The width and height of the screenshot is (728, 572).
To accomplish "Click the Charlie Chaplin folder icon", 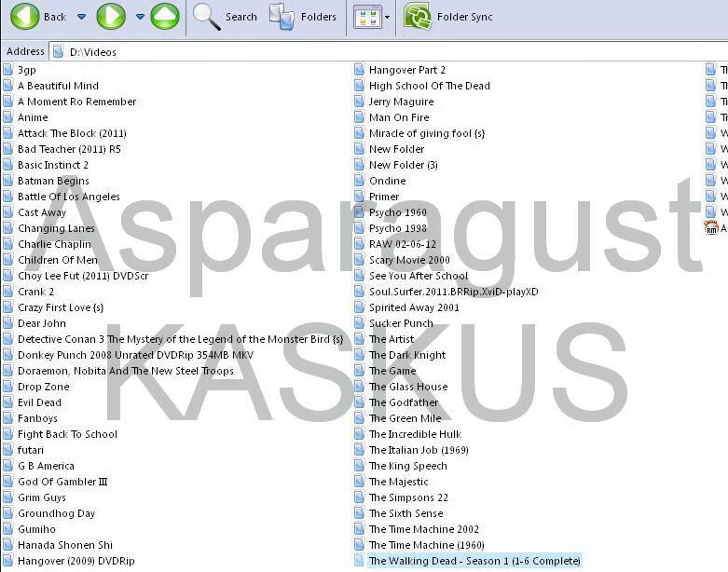I will [x=7, y=244].
